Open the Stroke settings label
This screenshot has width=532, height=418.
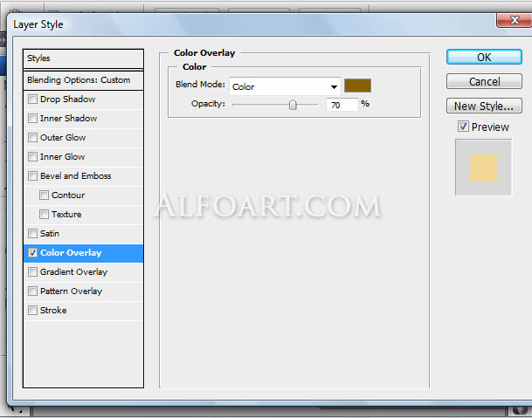coord(53,310)
